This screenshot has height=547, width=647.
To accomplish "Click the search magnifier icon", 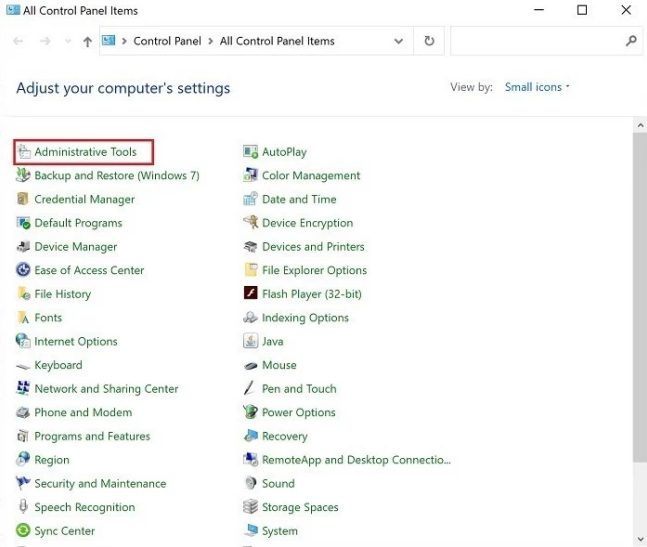I will click(630, 41).
